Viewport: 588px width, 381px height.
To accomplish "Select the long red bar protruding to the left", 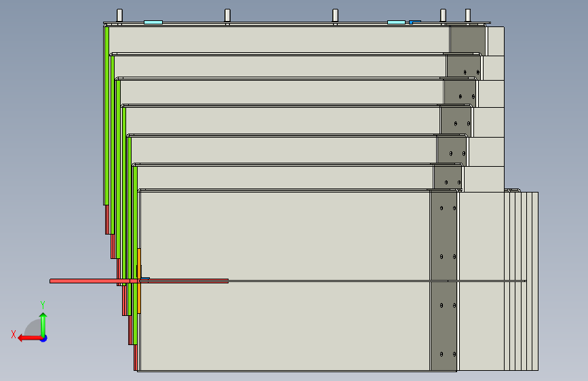I will point(139,281).
